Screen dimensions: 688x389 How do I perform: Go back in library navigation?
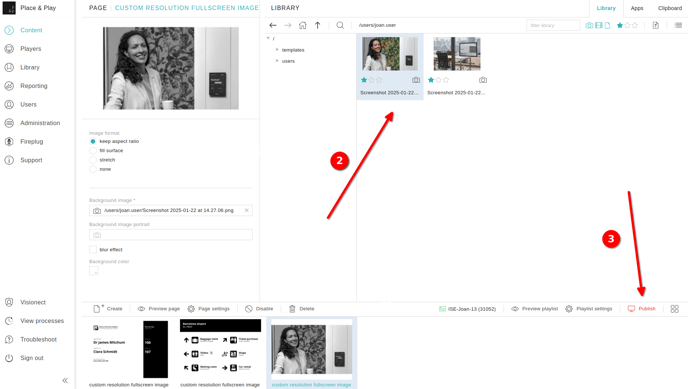[273, 25]
